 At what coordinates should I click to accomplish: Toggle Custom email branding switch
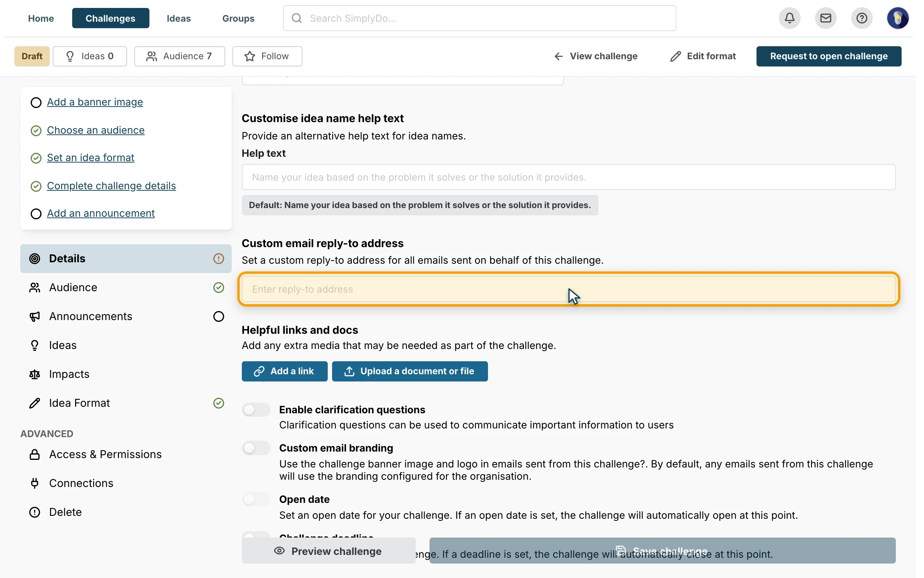click(x=256, y=448)
